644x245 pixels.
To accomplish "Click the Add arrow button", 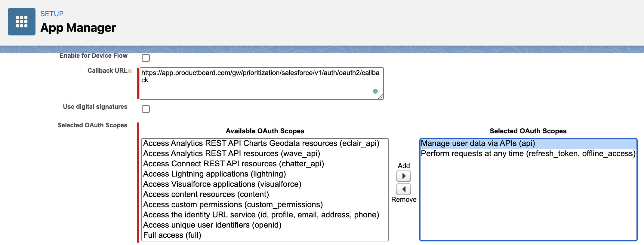I will (404, 176).
